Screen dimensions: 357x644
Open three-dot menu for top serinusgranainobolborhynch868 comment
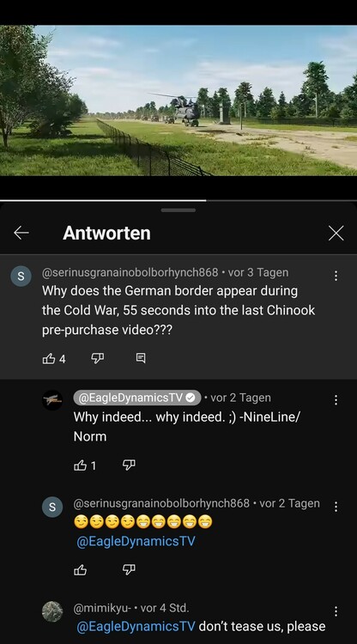pyautogui.click(x=336, y=276)
